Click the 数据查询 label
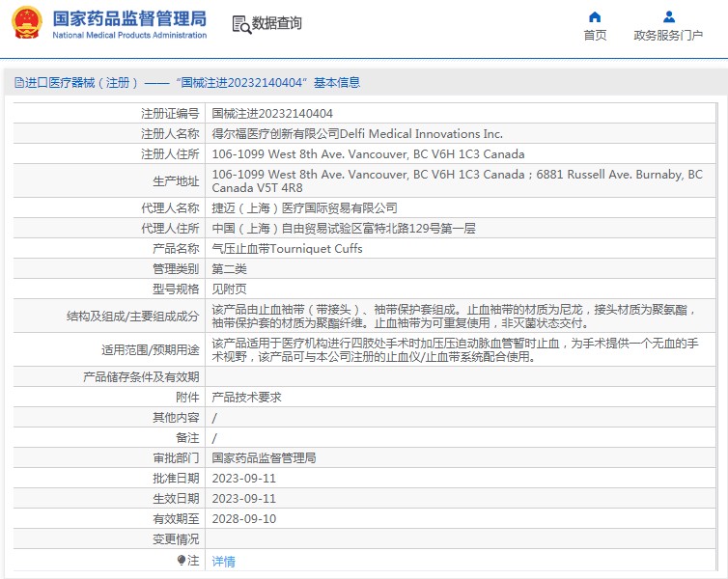Viewport: 728px width, 579px height. 277,23
